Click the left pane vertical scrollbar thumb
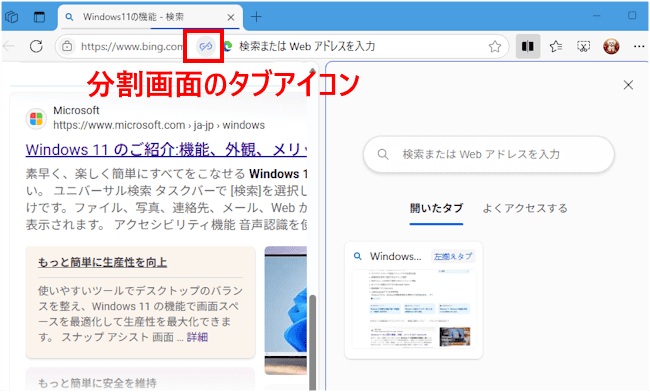650x392 pixels. [313, 342]
